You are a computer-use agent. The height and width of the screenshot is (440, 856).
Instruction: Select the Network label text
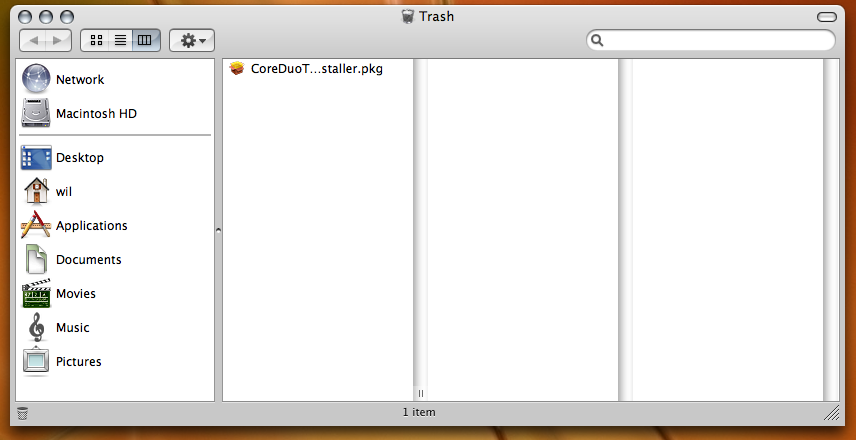click(80, 80)
